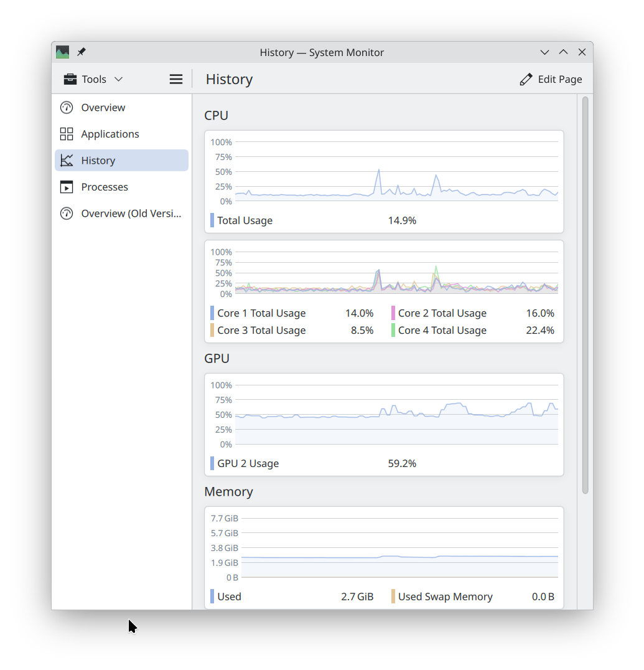Toggle the pin icon in title bar
644x670 pixels.
click(82, 52)
